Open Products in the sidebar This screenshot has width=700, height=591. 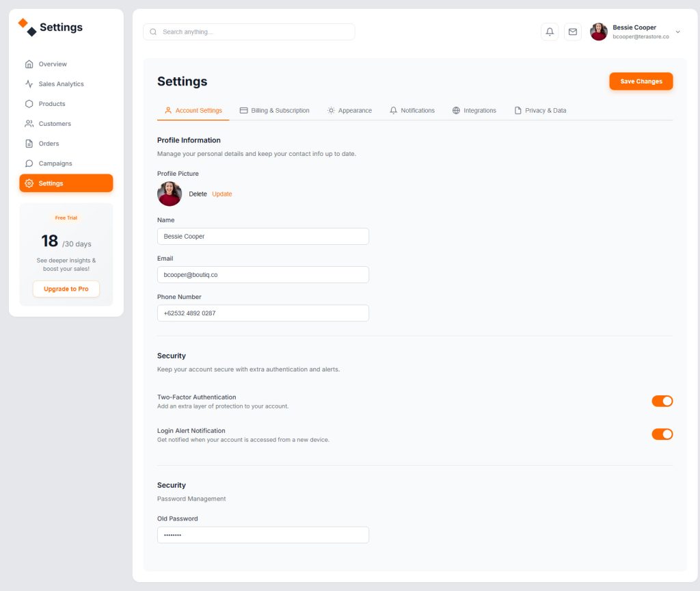[66, 104]
